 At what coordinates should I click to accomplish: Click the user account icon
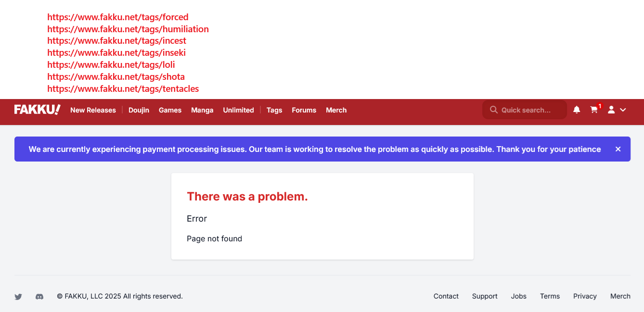(611, 110)
